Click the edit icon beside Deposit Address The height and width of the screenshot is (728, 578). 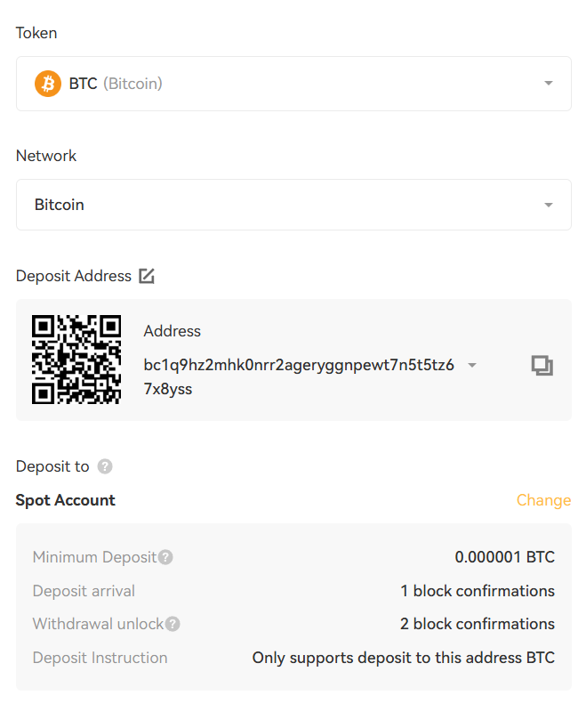147,276
